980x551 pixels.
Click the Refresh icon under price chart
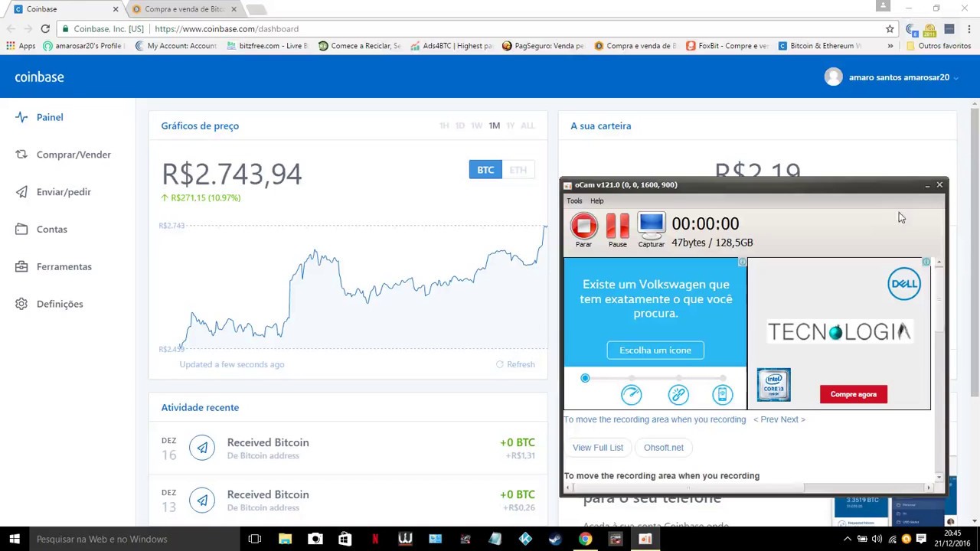pyautogui.click(x=500, y=364)
